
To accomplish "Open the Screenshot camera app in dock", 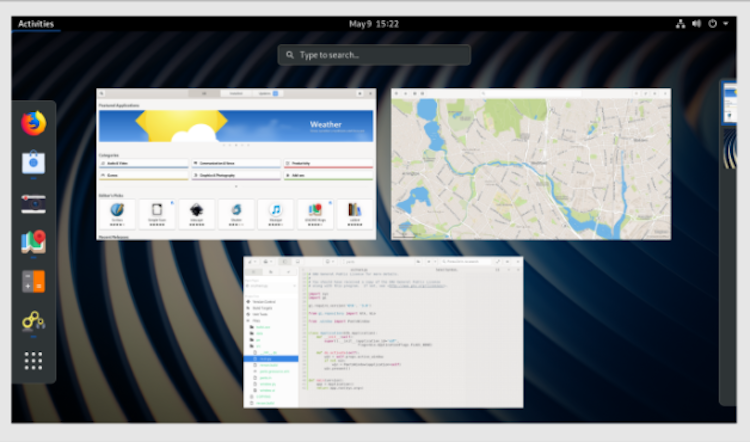I will pyautogui.click(x=33, y=203).
